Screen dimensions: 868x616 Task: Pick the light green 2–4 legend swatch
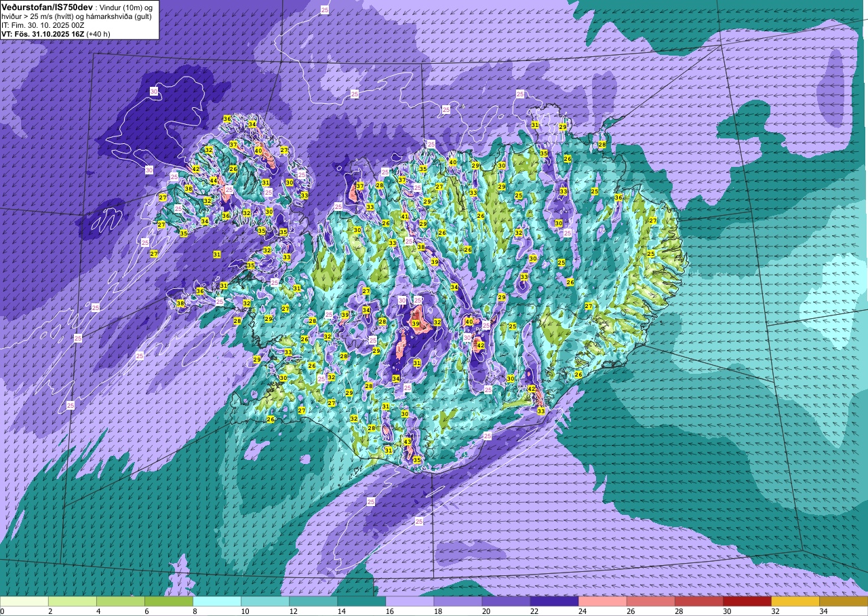click(73, 601)
